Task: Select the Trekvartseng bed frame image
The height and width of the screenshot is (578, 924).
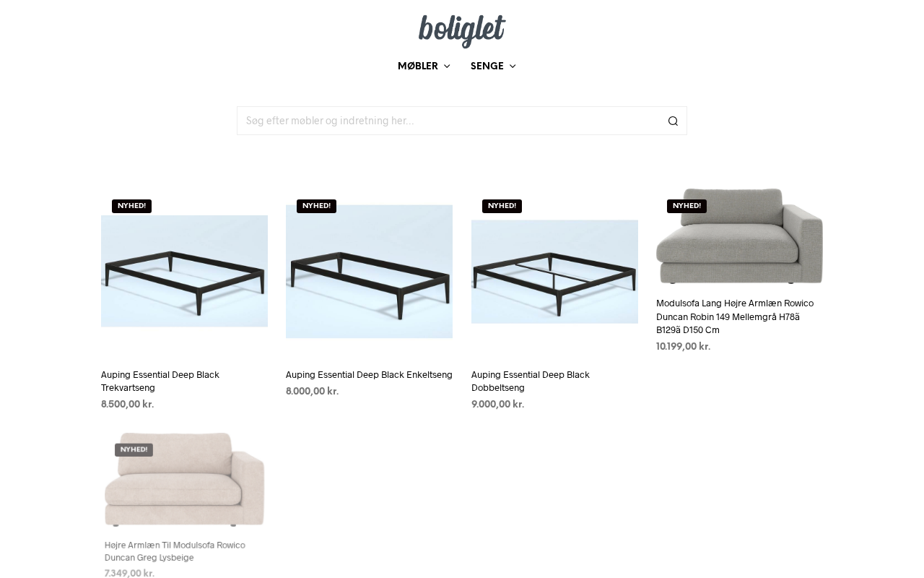Action: pos(184,271)
